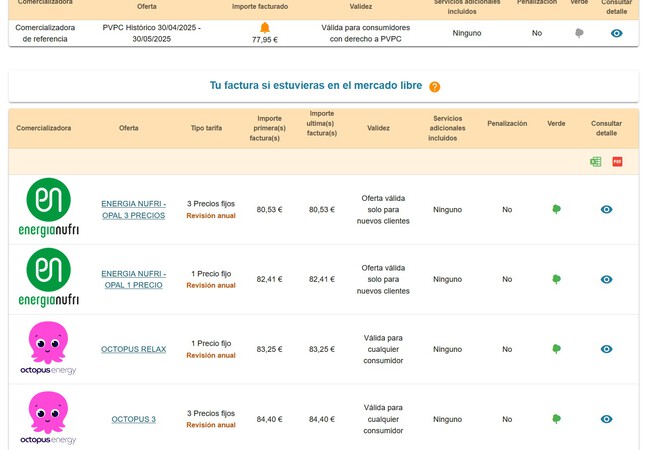The image size is (650, 450).
Task: View detail of OPAL 1 PRECIO offer
Action: coord(606,279)
